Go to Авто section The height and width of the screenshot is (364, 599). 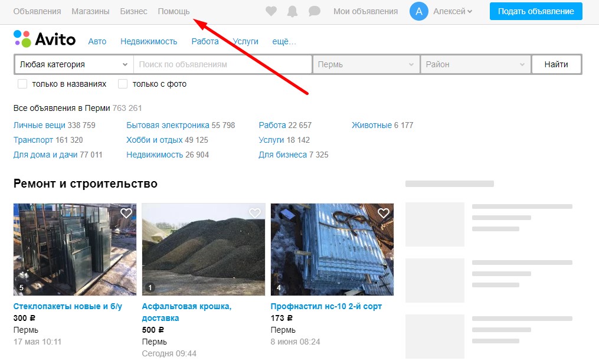(97, 41)
